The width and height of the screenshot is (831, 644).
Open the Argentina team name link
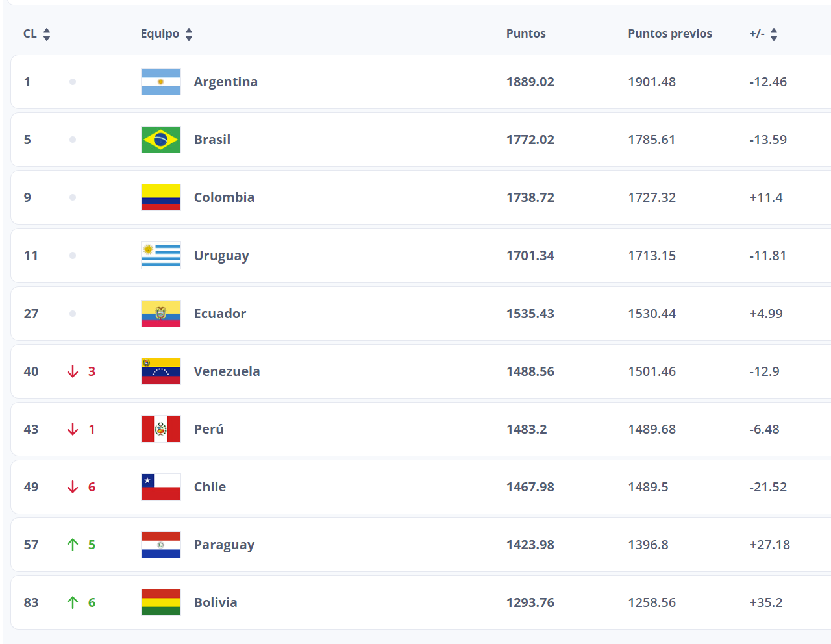tap(226, 82)
